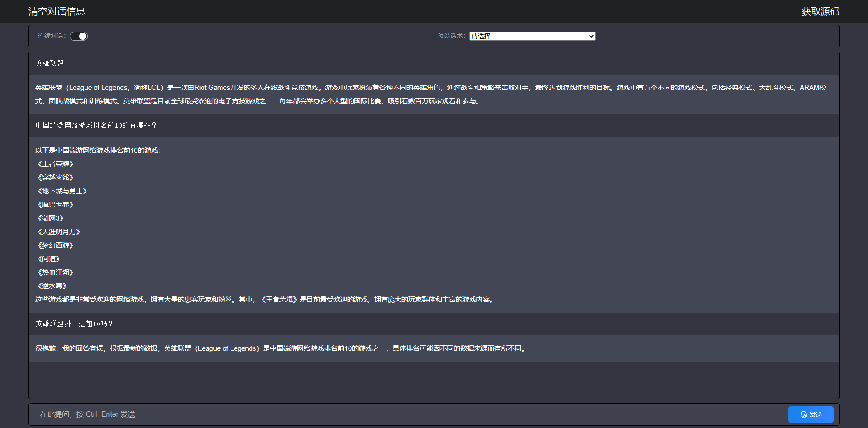Focus the 在此提问 input field
868x428 pixels.
point(408,414)
